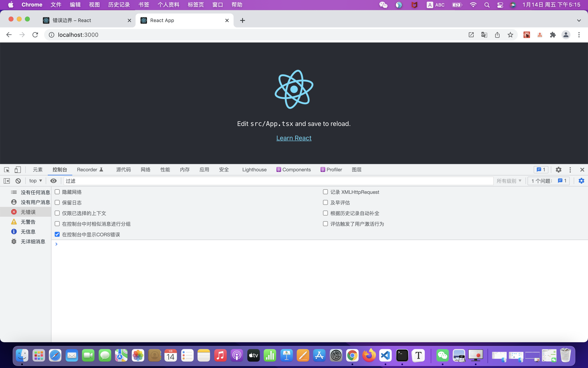Enable 记录 XMLHttpRequest checkbox
Screen dimensions: 588x368
325,192
